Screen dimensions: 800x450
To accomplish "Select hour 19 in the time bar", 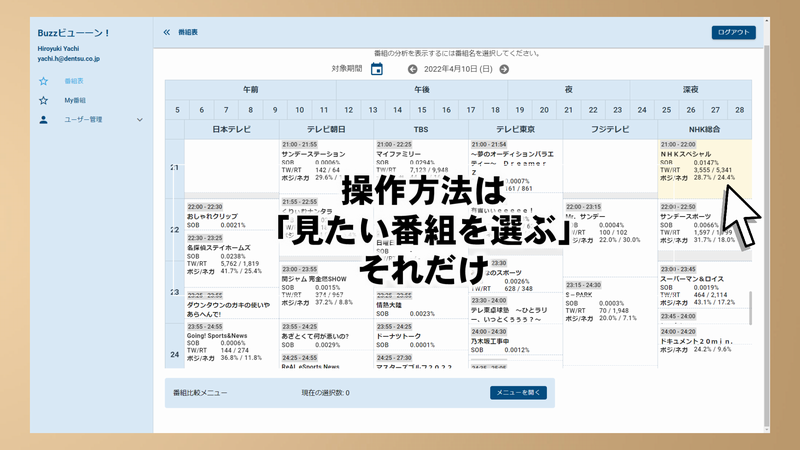I will pos(520,110).
